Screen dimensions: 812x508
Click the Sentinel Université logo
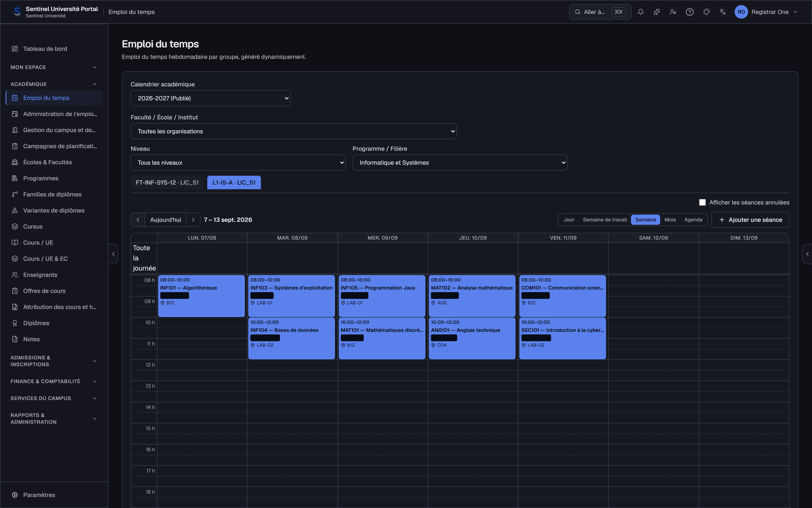[17, 12]
